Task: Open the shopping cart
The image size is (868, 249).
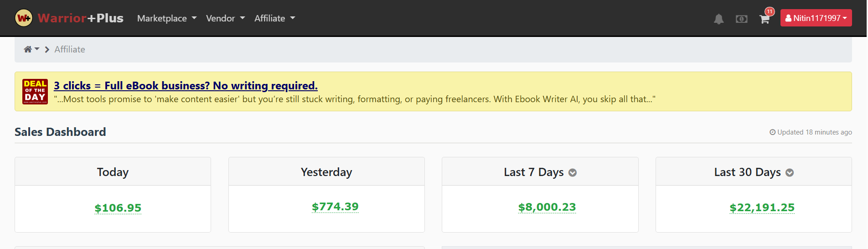Action: click(765, 19)
